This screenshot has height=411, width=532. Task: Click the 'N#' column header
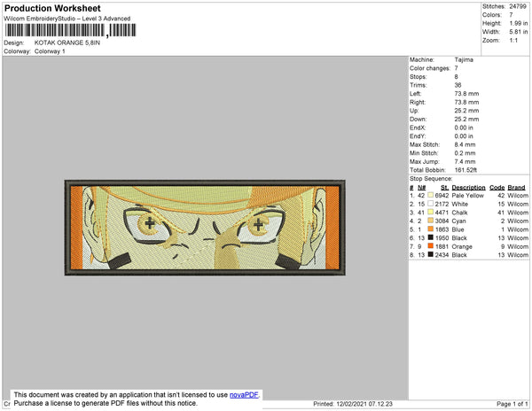(x=421, y=188)
